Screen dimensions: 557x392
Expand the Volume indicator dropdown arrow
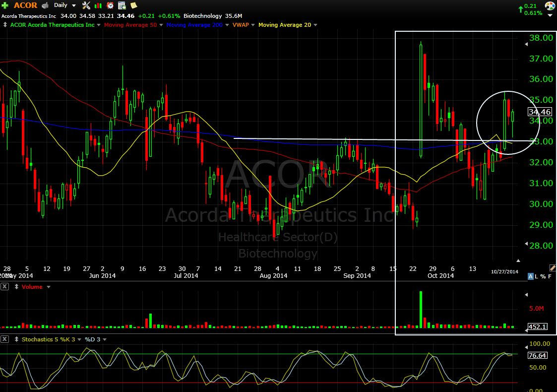point(48,287)
